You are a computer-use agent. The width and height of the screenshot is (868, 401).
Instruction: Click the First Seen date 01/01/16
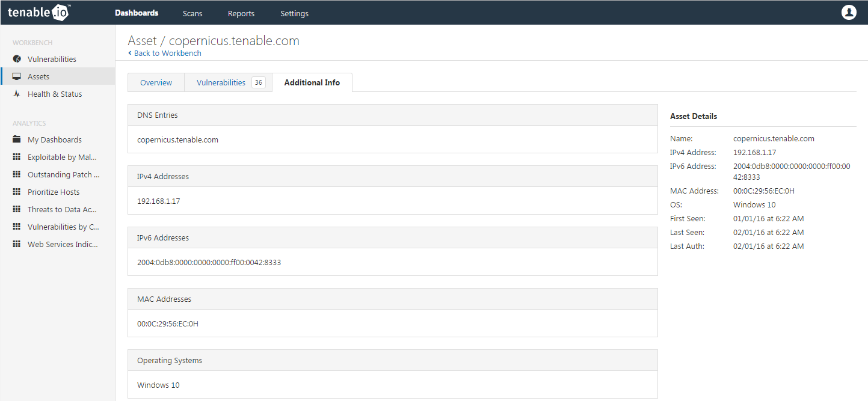pos(769,218)
